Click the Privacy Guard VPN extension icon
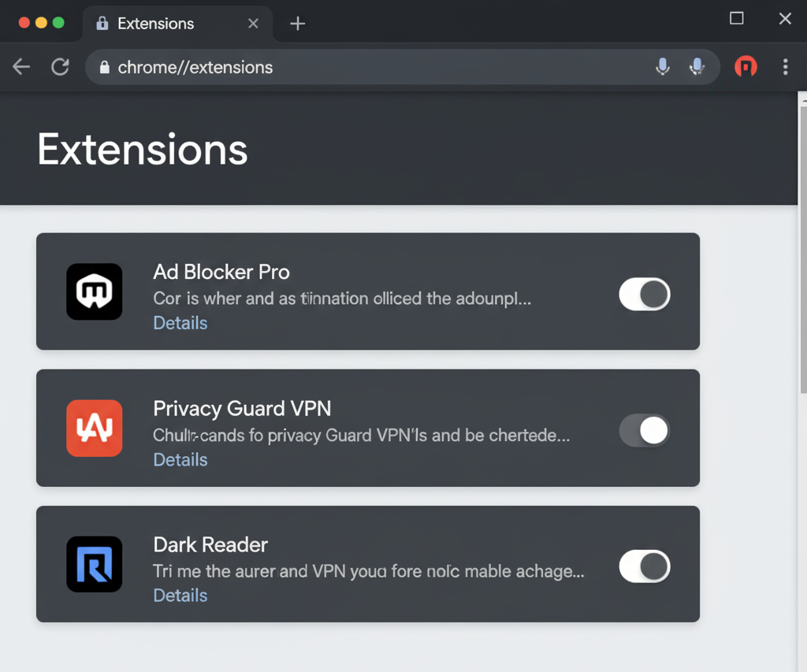This screenshot has width=807, height=672. point(94,428)
